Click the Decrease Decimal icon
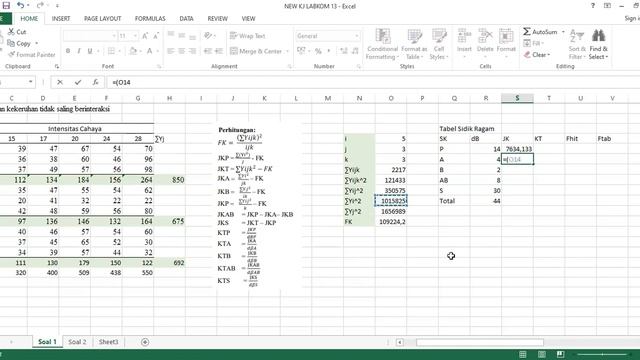Image resolution: width=640 pixels, height=360 pixels. [x=355, y=51]
